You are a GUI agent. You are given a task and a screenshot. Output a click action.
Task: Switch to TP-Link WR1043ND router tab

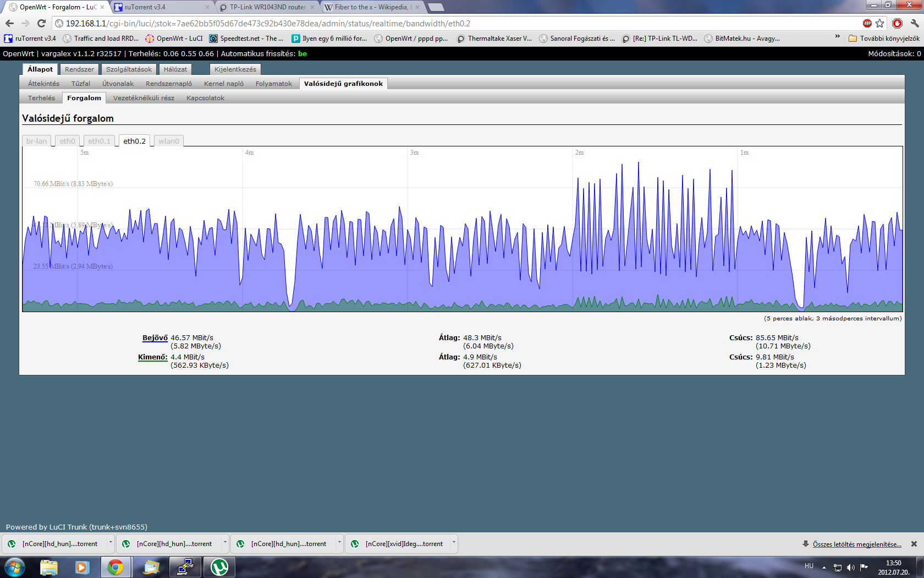(x=268, y=7)
